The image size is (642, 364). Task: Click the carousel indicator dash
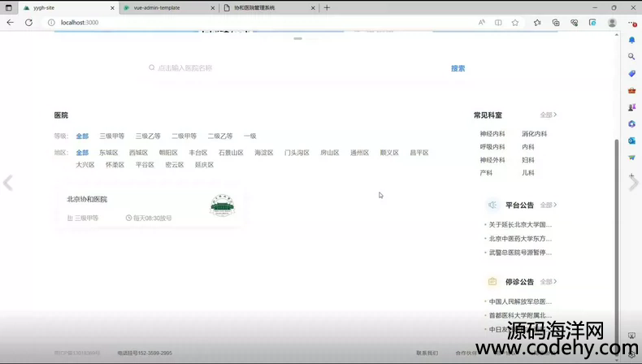[x=297, y=38]
